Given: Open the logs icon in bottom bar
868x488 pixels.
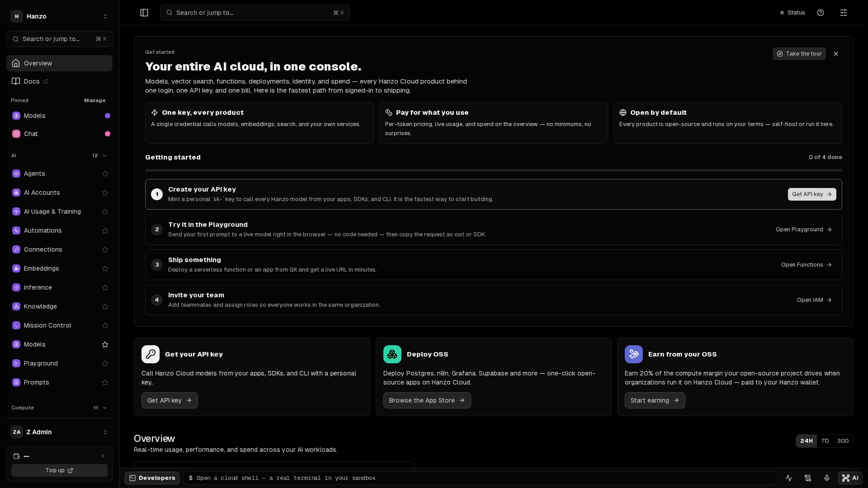Looking at the screenshot, I should (808, 478).
